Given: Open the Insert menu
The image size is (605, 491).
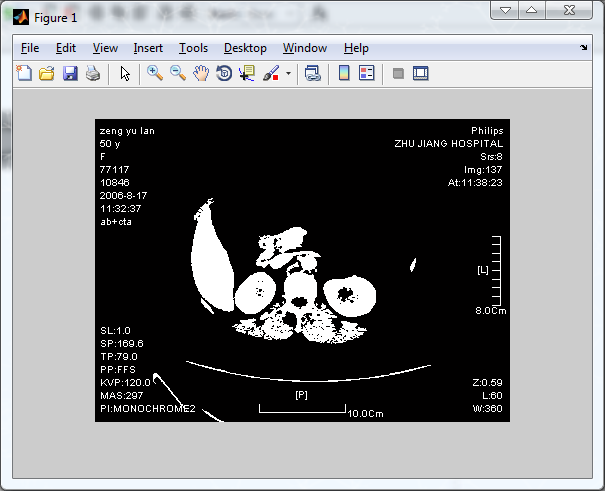Looking at the screenshot, I should tap(148, 48).
